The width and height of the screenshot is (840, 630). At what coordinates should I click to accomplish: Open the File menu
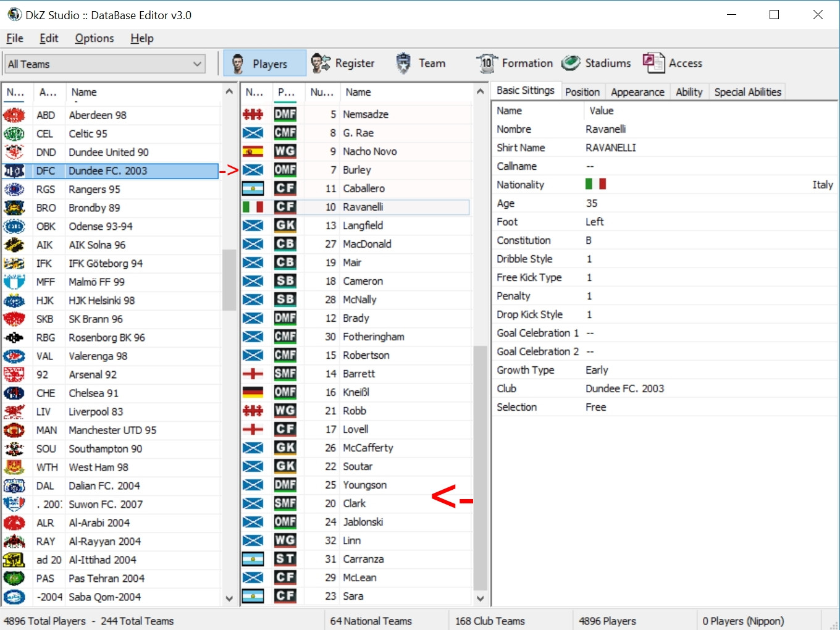(x=15, y=38)
